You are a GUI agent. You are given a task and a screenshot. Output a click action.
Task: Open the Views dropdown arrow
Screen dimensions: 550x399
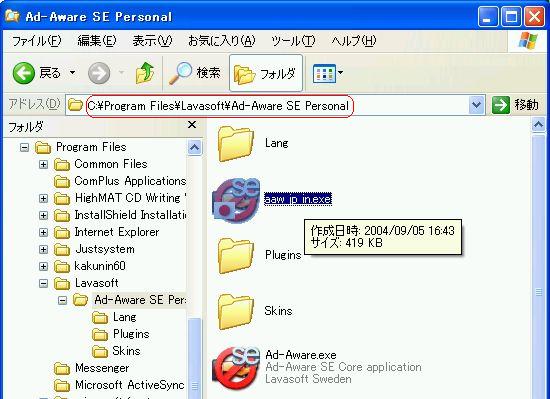340,73
